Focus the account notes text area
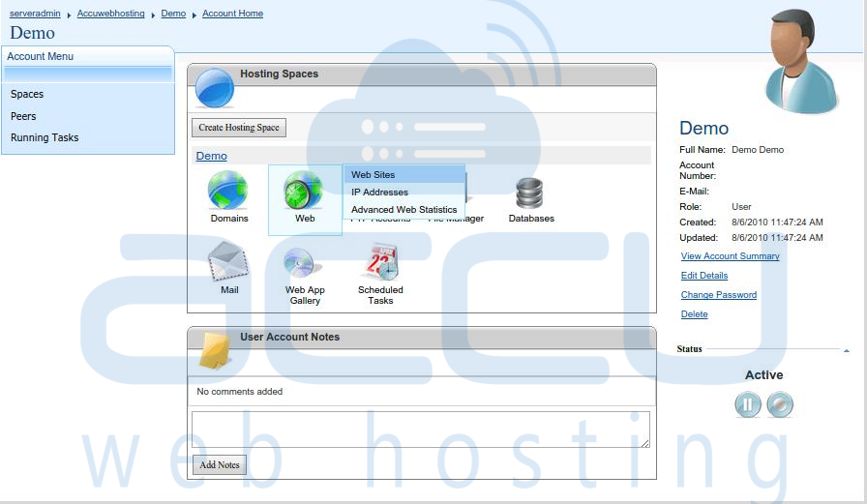The height and width of the screenshot is (504, 867). coord(421,430)
